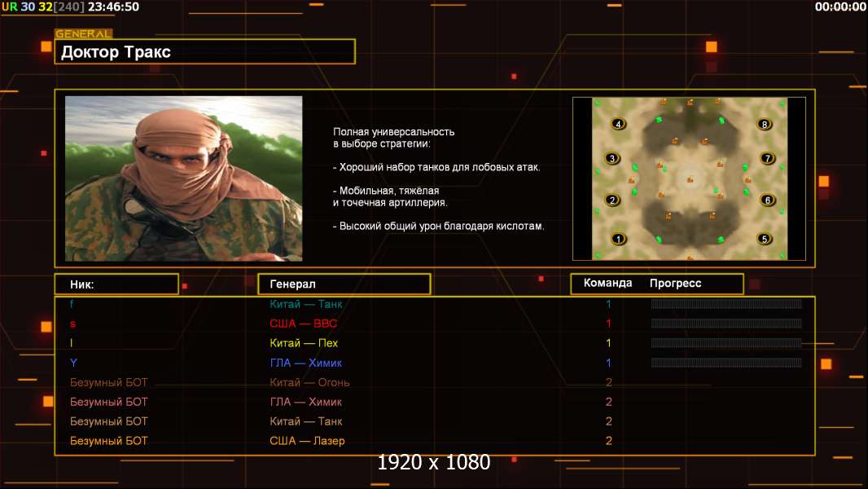Select start position 6 on the map
Image resolution: width=868 pixels, height=489 pixels.
(767, 200)
